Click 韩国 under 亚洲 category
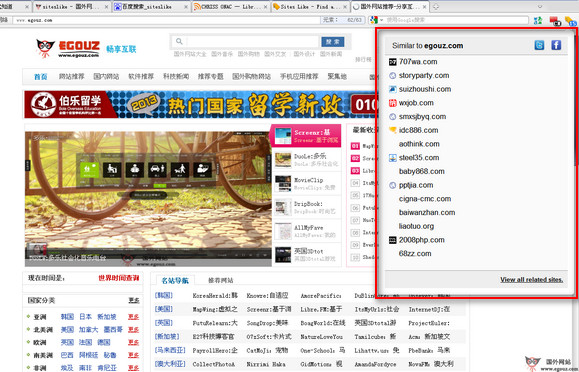The height and width of the screenshot is (372, 579). tap(67, 317)
